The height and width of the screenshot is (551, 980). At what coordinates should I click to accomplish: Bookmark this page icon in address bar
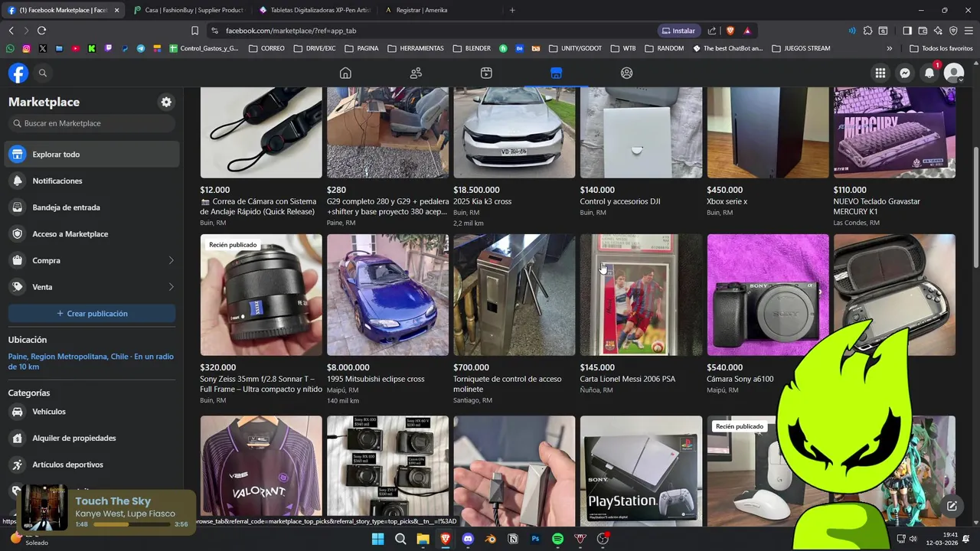(x=194, y=31)
